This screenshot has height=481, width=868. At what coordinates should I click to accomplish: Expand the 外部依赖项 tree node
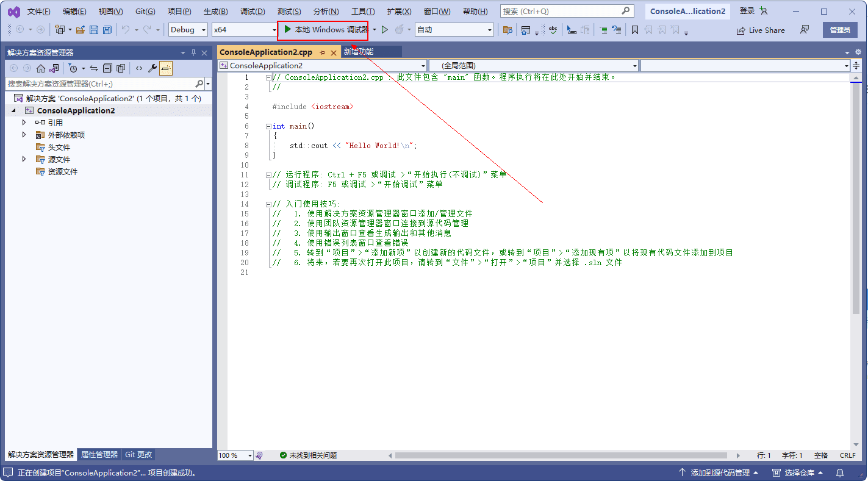click(x=24, y=135)
